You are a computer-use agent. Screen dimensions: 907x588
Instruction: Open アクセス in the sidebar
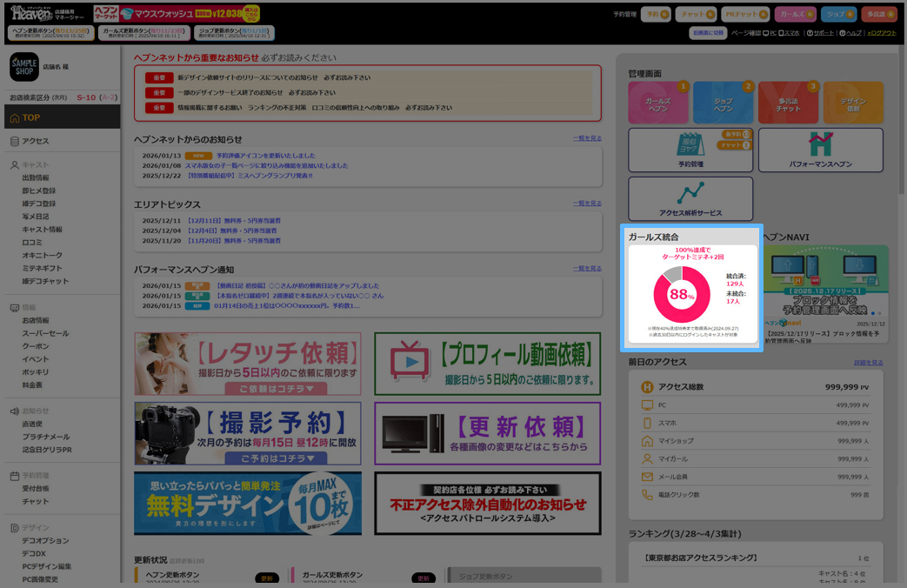tap(36, 141)
